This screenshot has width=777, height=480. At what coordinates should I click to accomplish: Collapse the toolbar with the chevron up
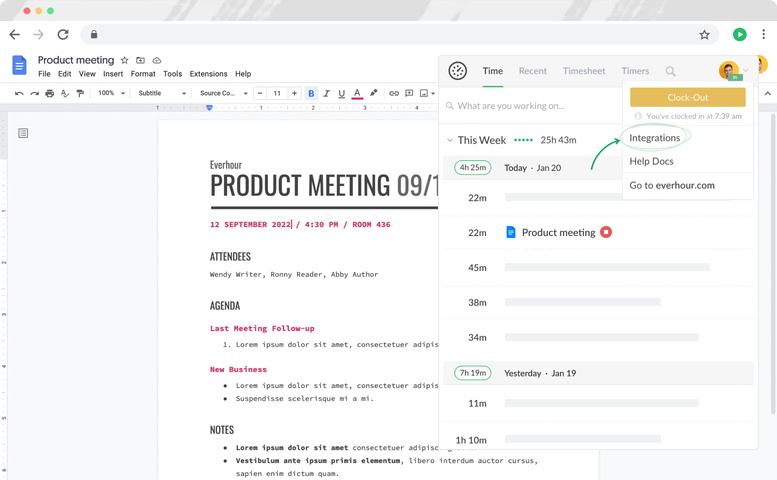pos(768,93)
